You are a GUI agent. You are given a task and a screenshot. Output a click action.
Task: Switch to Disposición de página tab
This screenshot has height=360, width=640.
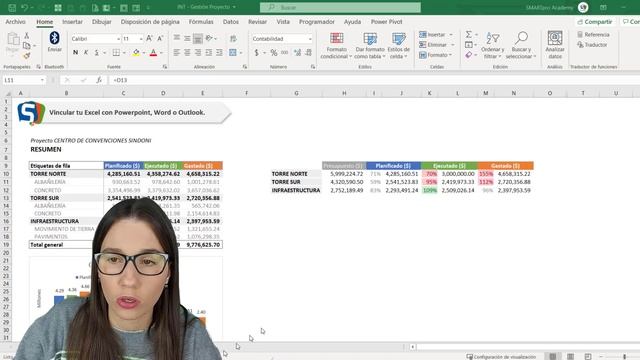[150, 22]
